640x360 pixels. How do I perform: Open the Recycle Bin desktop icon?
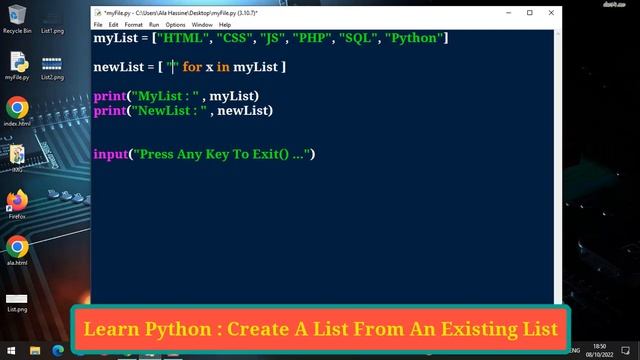point(17,19)
